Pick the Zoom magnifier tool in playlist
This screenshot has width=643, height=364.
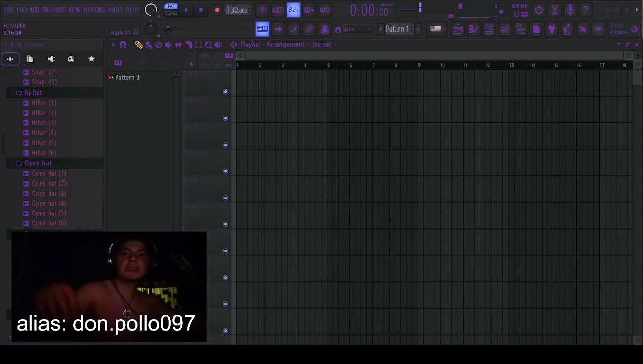point(208,44)
